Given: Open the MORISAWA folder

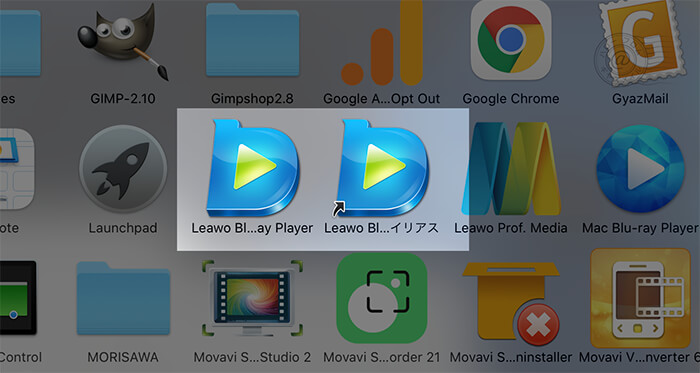Looking at the screenshot, I should (x=123, y=298).
